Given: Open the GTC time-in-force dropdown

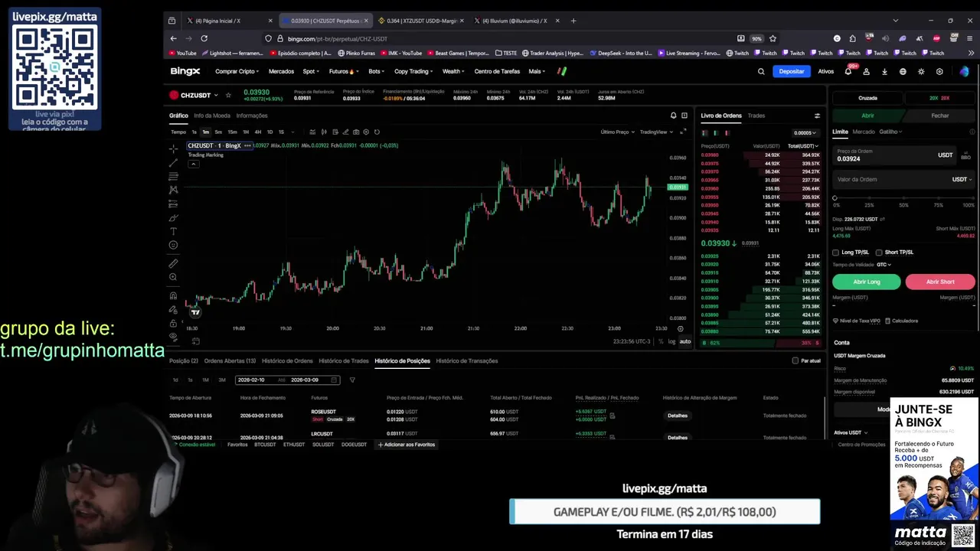Looking at the screenshot, I should point(884,265).
